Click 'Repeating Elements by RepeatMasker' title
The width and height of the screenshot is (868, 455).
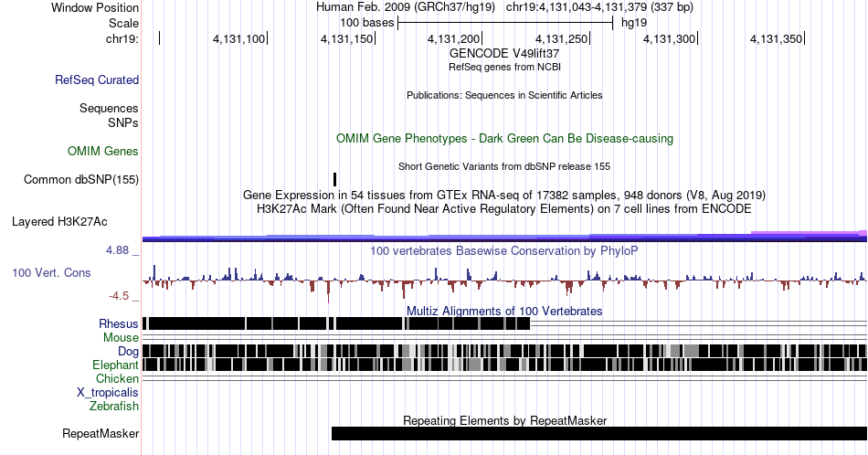(x=504, y=420)
